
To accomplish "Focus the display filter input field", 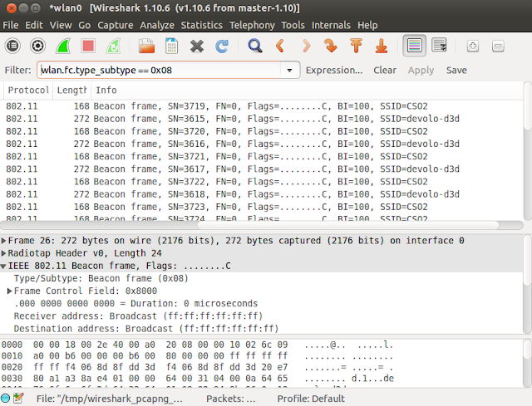I will click(159, 70).
